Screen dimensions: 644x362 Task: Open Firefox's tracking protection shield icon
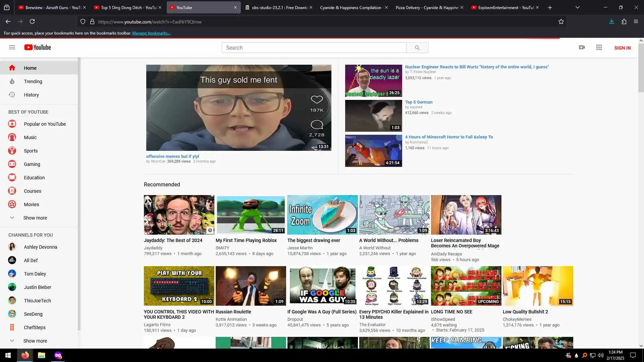[x=83, y=22]
